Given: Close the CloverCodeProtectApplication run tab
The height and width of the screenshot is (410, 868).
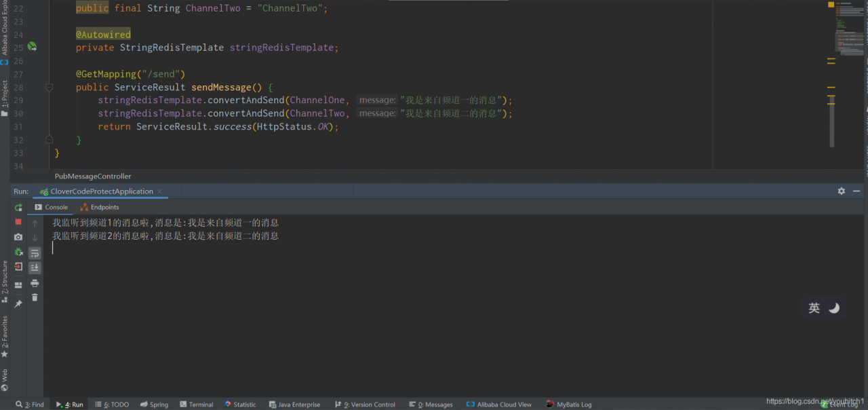Looking at the screenshot, I should (x=161, y=191).
